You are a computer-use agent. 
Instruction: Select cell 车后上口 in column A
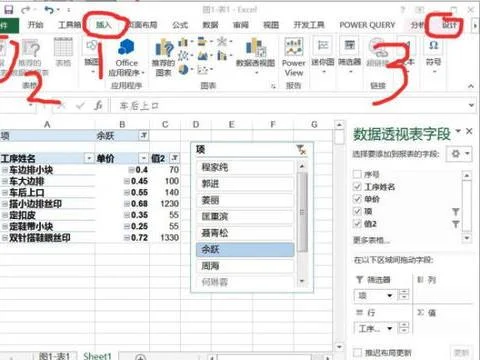(47, 192)
